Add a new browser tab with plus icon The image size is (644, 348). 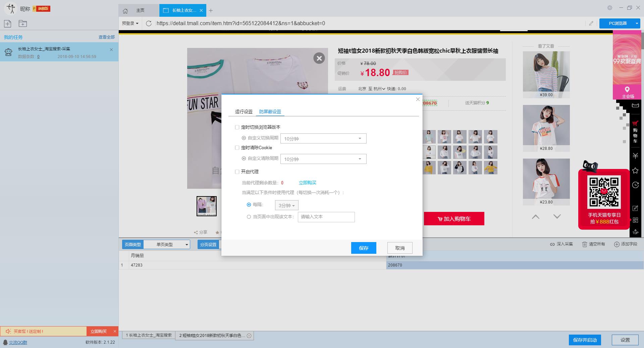click(211, 11)
